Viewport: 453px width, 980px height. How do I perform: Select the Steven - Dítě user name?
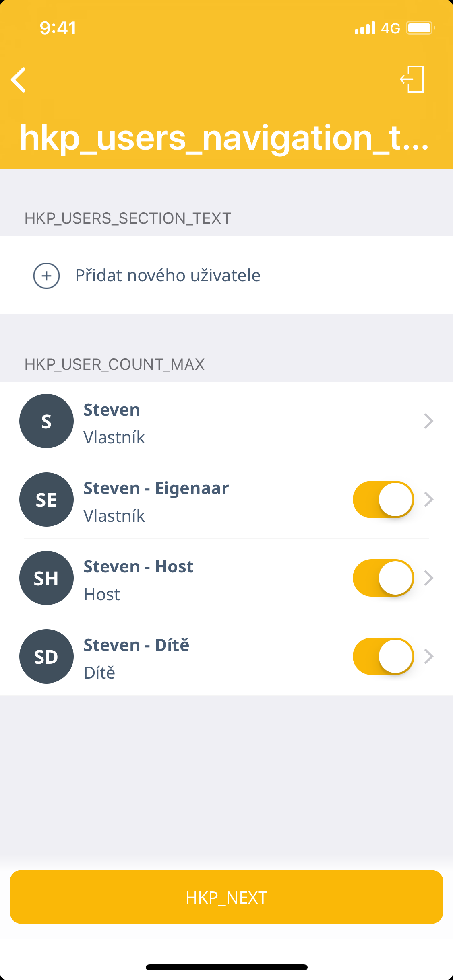pos(136,645)
